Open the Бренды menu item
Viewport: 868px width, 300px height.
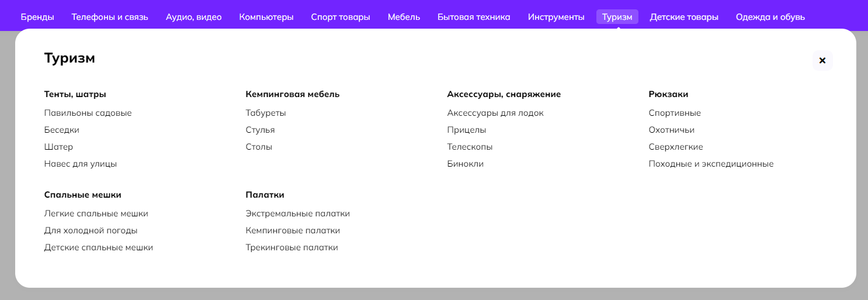(x=37, y=17)
